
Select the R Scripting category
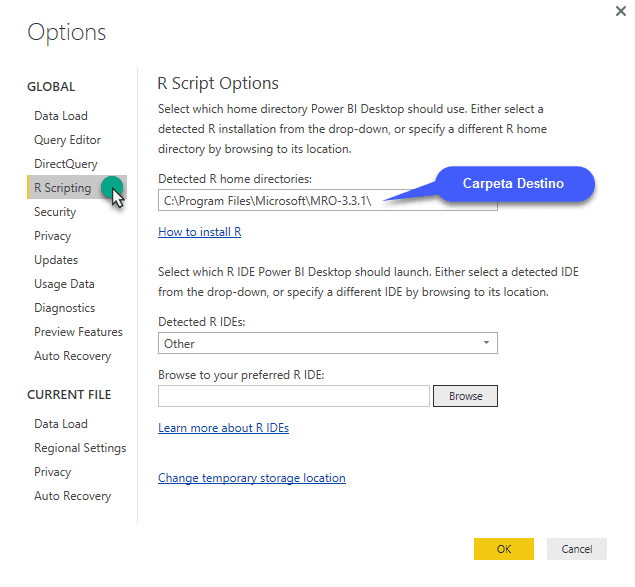tap(62, 188)
